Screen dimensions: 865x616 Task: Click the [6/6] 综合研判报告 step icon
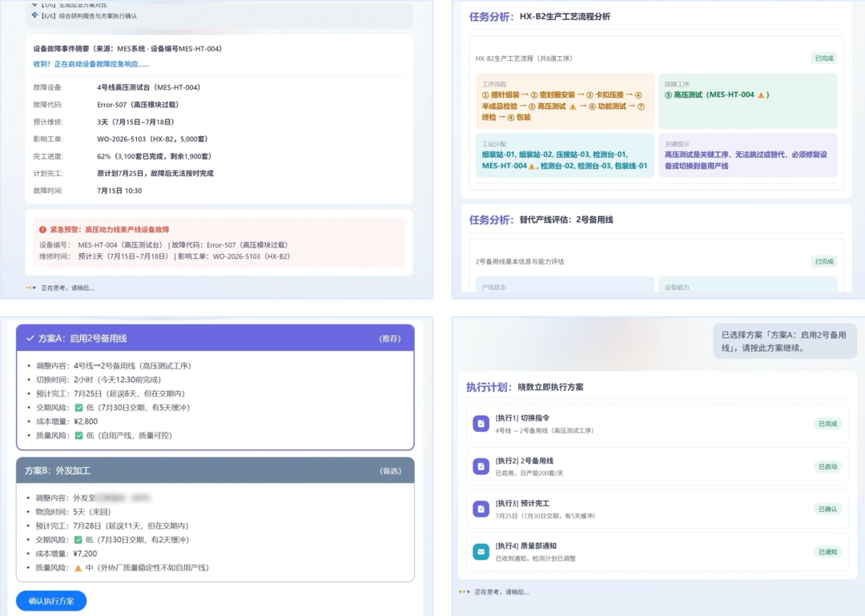[x=34, y=15]
